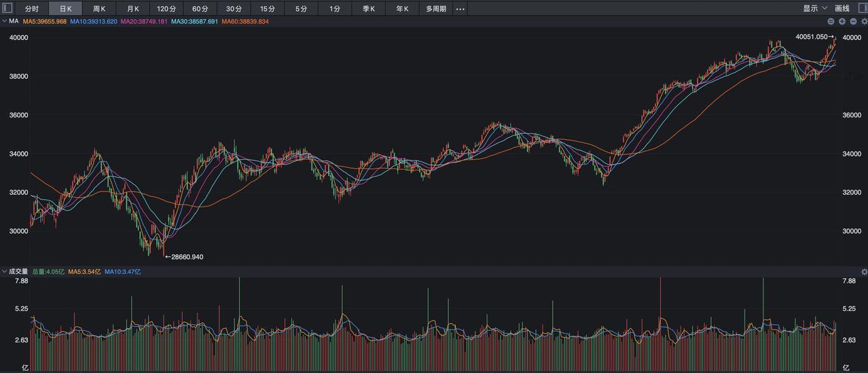Click the 38000 label on left axis

[18, 76]
